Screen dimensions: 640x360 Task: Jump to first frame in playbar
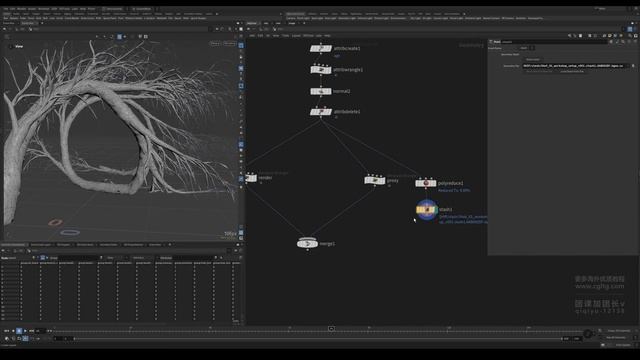tap(6, 331)
